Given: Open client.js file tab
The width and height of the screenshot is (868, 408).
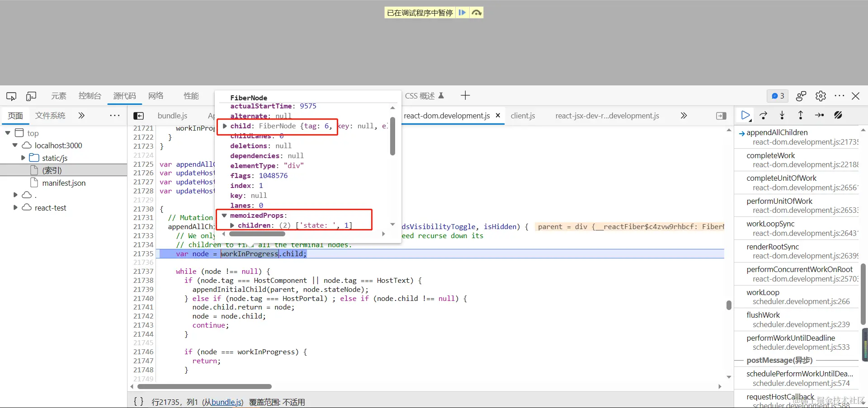Looking at the screenshot, I should coord(523,116).
